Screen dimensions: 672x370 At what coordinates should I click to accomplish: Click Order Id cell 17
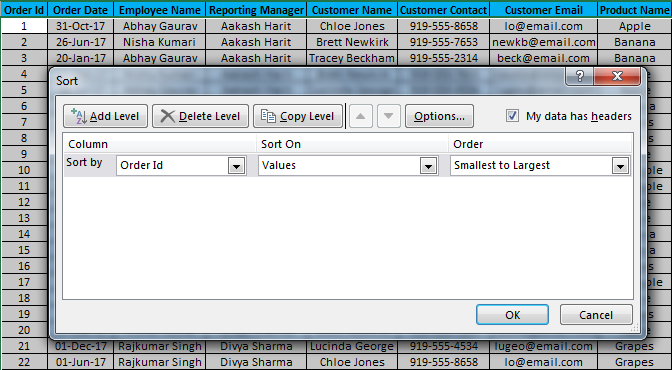(x=24, y=282)
